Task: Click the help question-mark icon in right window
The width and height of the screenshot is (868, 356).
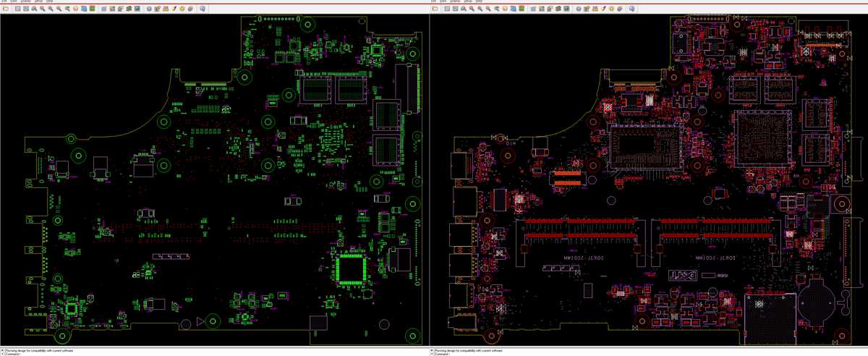Action: pyautogui.click(x=631, y=9)
